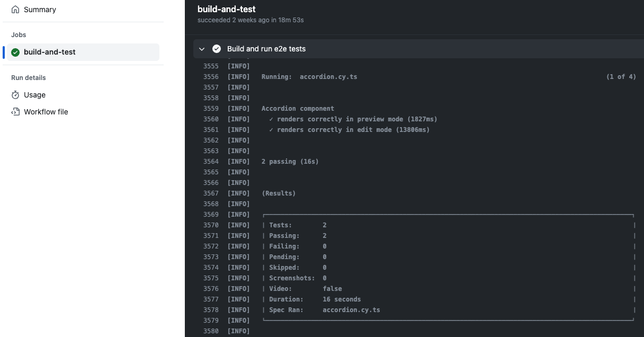Click the 'Accordion component' log text

[298, 109]
